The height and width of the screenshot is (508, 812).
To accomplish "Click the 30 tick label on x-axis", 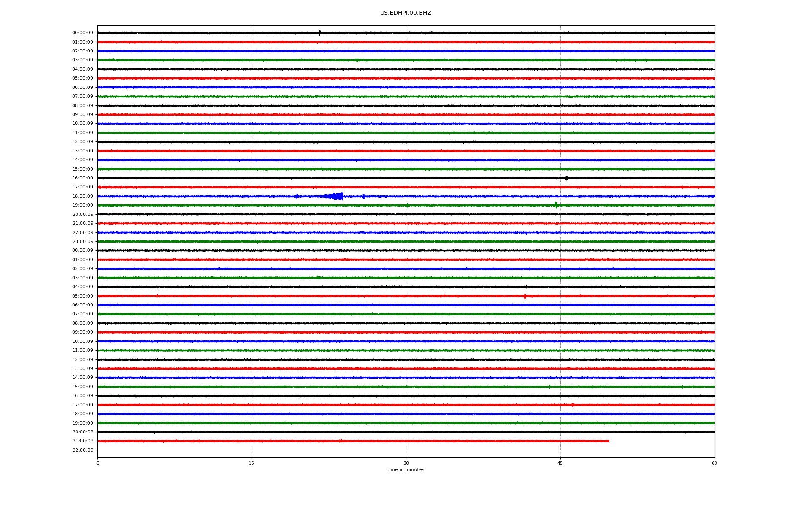I will click(x=406, y=463).
